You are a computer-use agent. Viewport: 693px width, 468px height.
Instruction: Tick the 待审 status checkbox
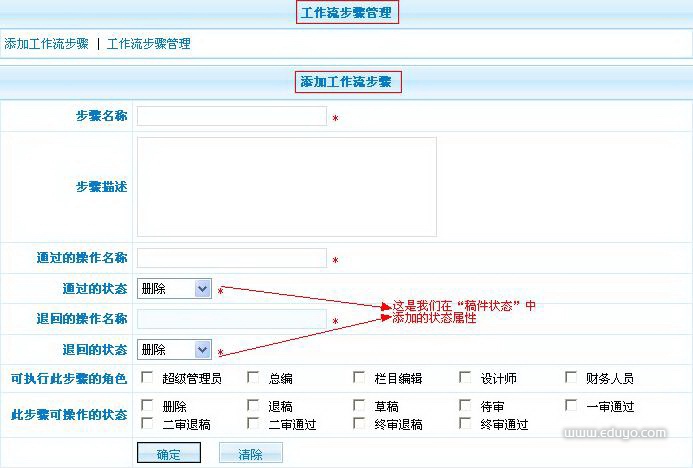[465, 406]
